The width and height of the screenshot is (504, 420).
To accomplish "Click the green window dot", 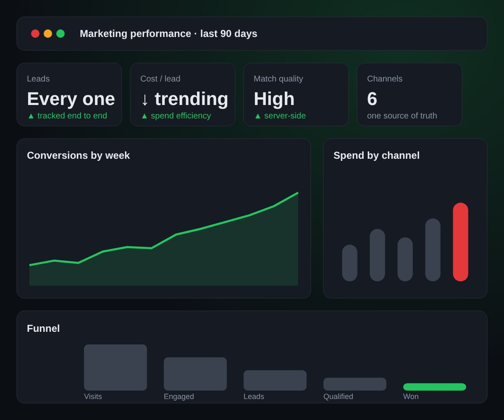I will tap(60, 34).
